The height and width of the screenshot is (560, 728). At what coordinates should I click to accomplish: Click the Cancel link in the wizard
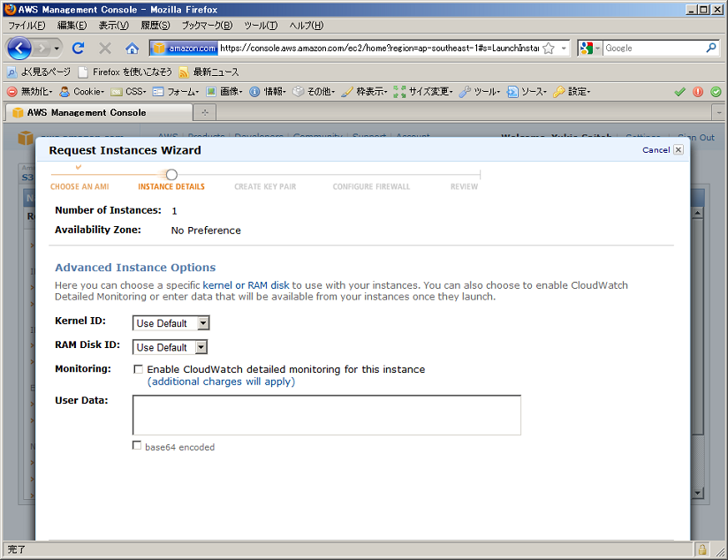click(656, 150)
